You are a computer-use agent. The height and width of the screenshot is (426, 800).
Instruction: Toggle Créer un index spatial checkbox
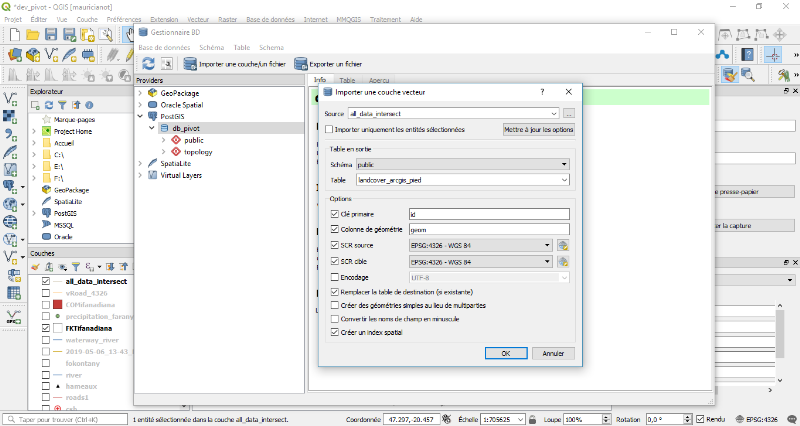tap(335, 331)
